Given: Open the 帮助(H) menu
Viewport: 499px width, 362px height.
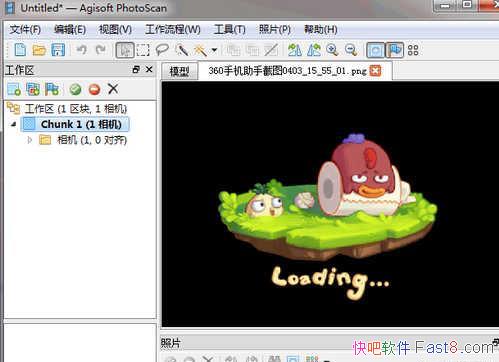Looking at the screenshot, I should [321, 29].
